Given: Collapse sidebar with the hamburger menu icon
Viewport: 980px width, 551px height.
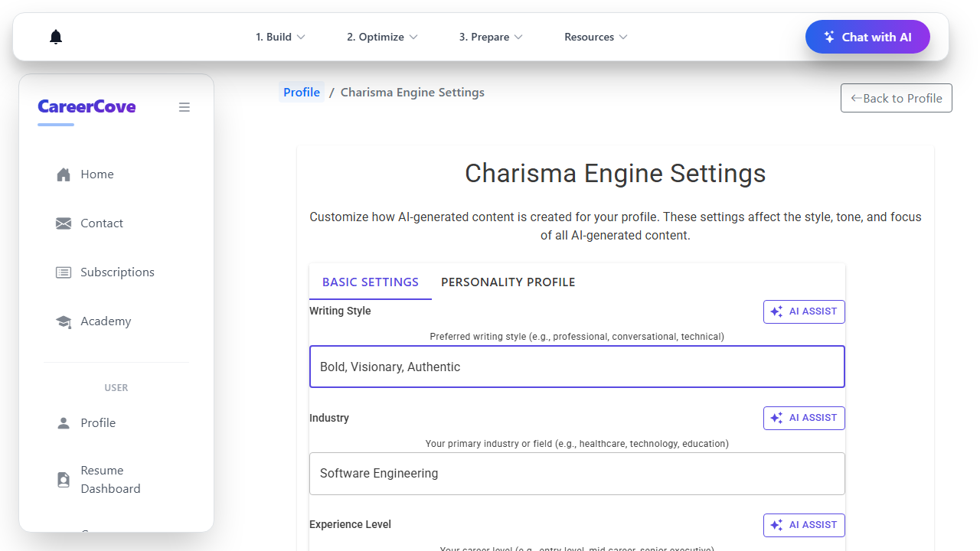Looking at the screenshot, I should tap(185, 107).
